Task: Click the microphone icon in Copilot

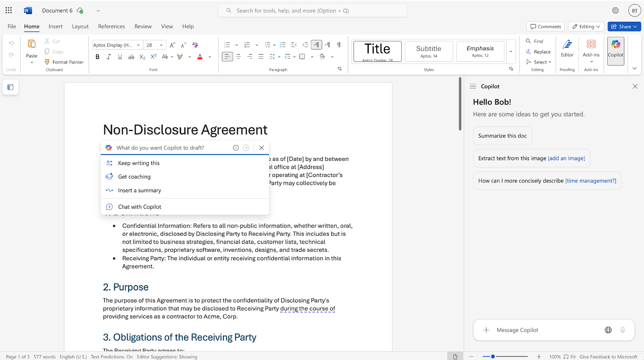Action: [x=623, y=330]
